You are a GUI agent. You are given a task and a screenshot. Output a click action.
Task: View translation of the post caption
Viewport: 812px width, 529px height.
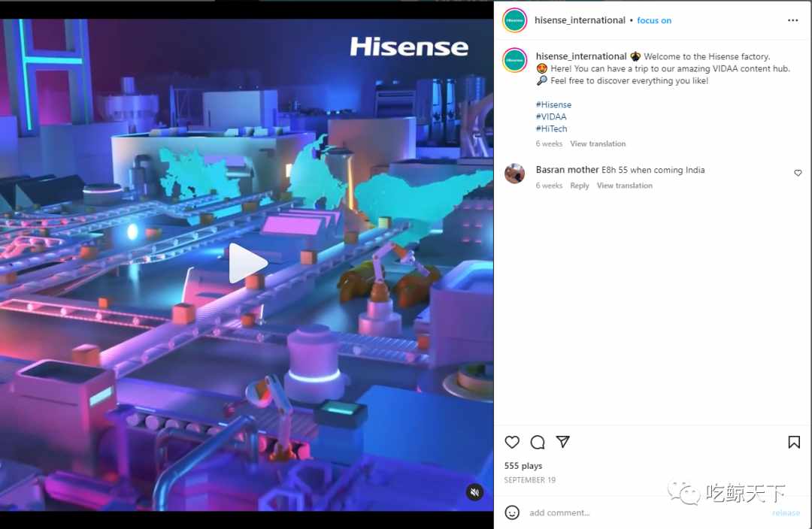point(598,144)
